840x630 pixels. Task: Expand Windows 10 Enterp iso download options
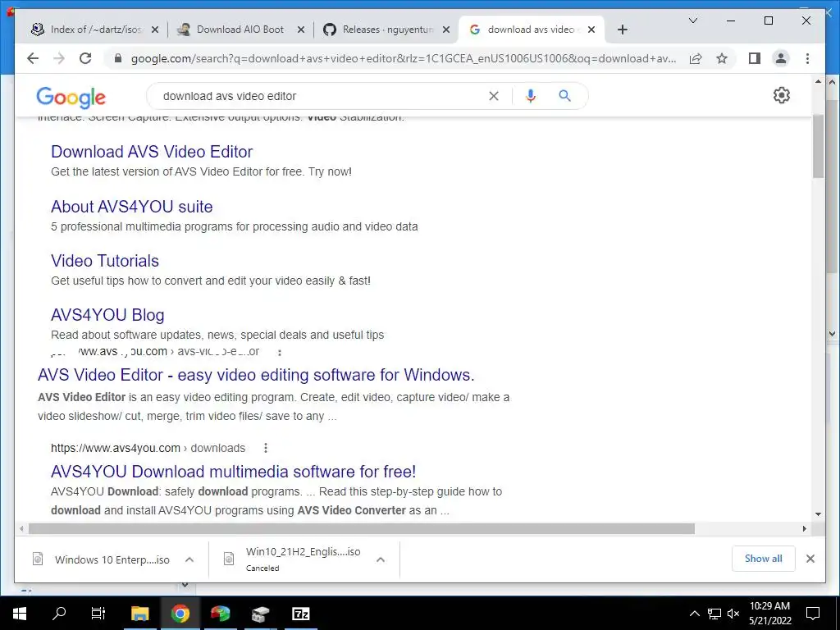point(189,559)
